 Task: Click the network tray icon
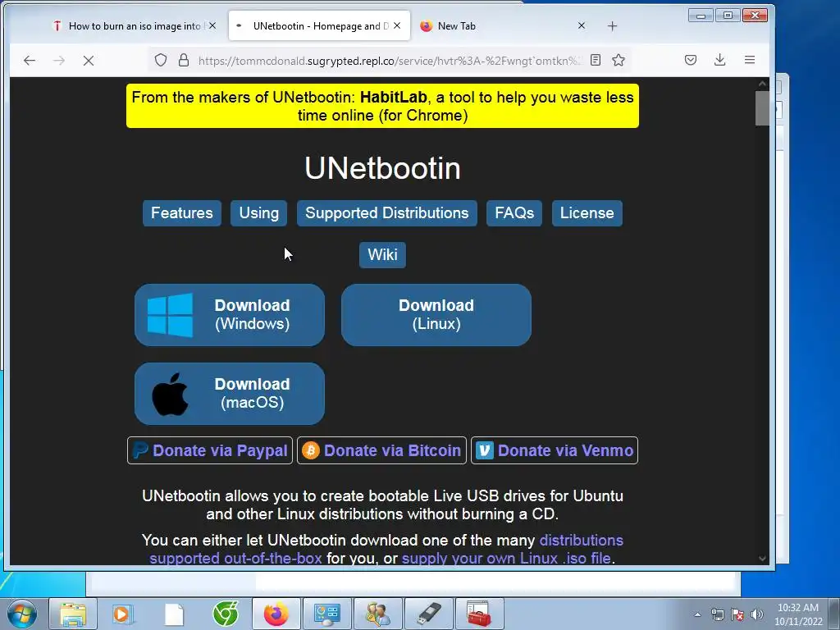coord(717,614)
